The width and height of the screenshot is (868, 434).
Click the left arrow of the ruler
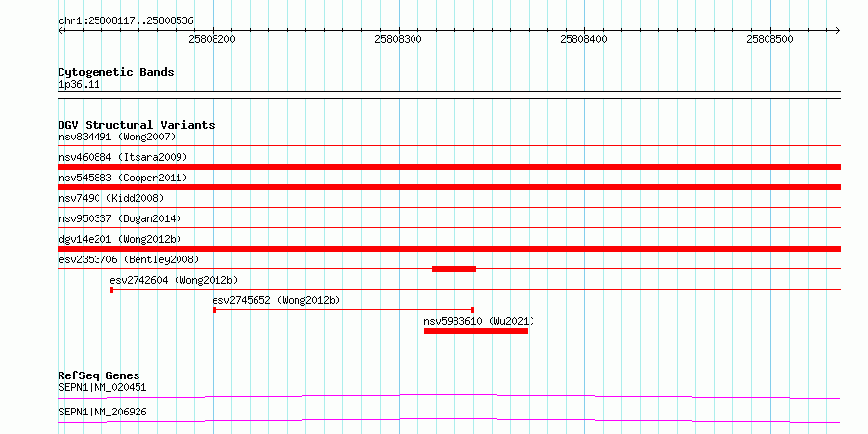tap(61, 30)
